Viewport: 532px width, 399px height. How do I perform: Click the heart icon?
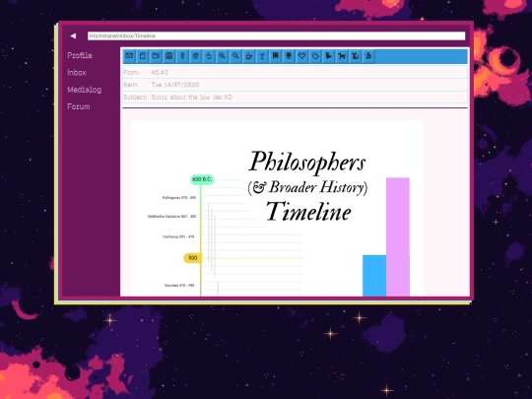point(301,56)
